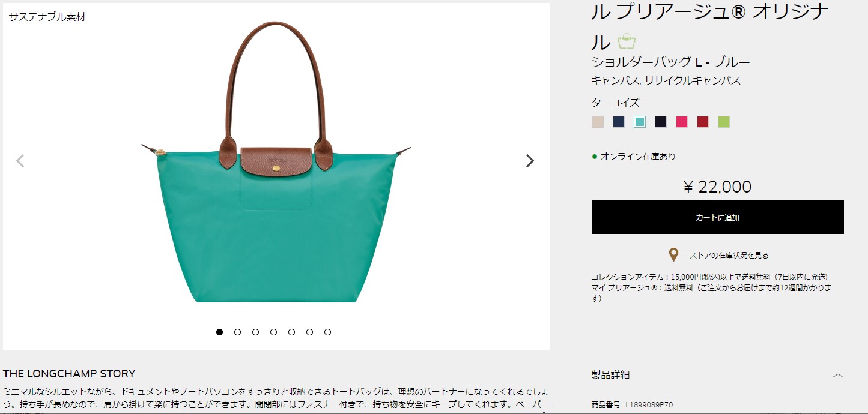The height and width of the screenshot is (414, 868).
Task: Choose the light green color swatch
Action: point(724,122)
